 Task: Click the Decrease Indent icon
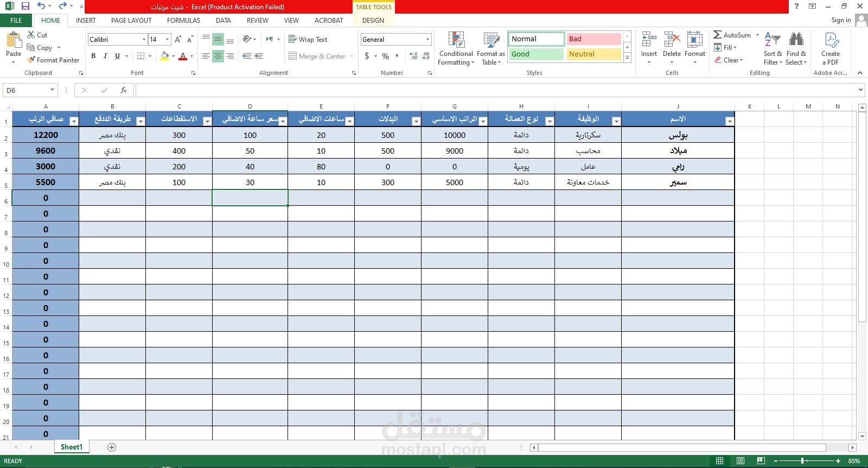(x=247, y=56)
